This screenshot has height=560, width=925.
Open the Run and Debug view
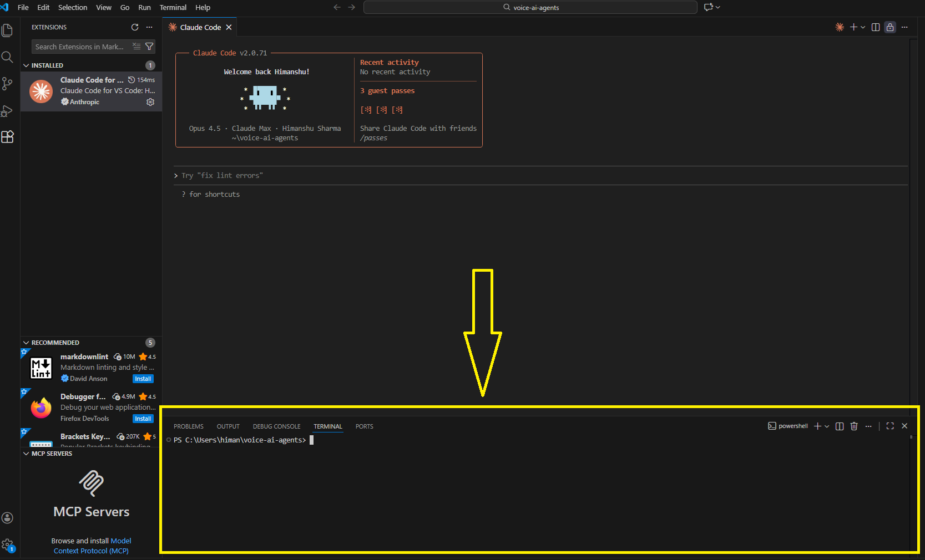(x=7, y=110)
